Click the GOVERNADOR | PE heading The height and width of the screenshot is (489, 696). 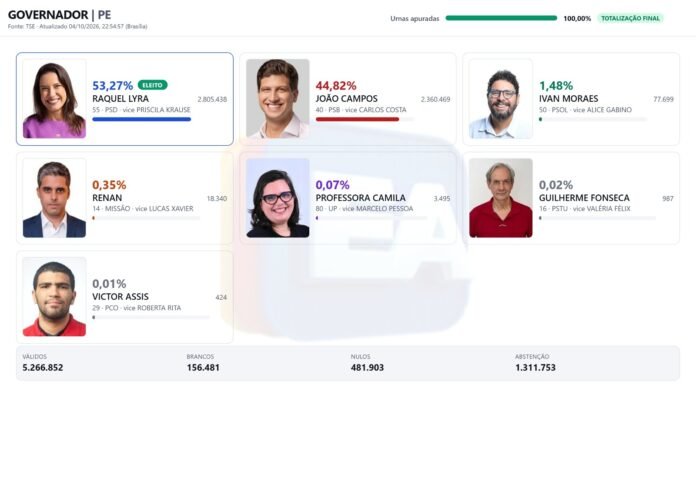pyautogui.click(x=59, y=15)
